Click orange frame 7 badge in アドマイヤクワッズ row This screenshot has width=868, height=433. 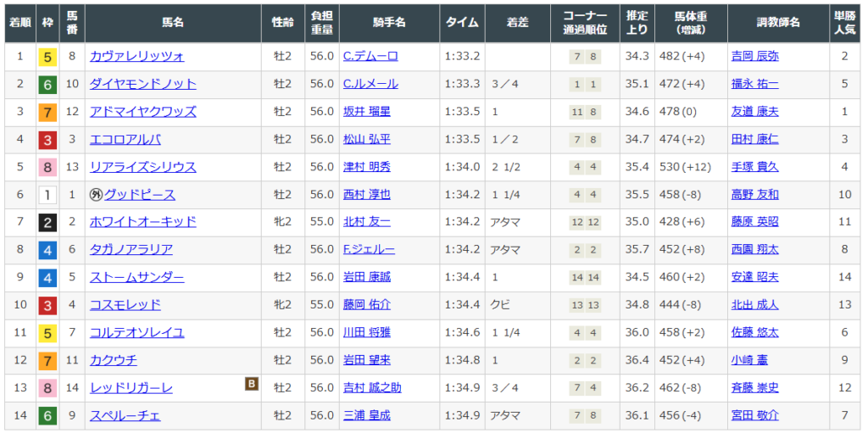click(x=47, y=112)
